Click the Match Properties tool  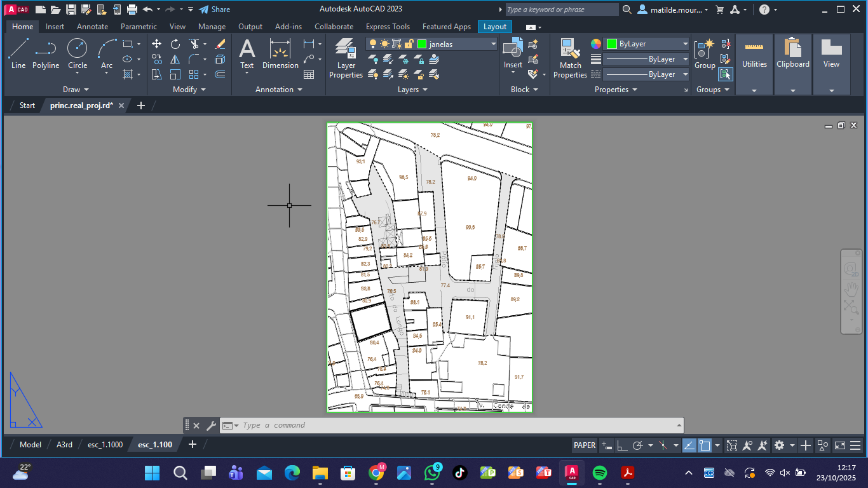click(x=570, y=58)
